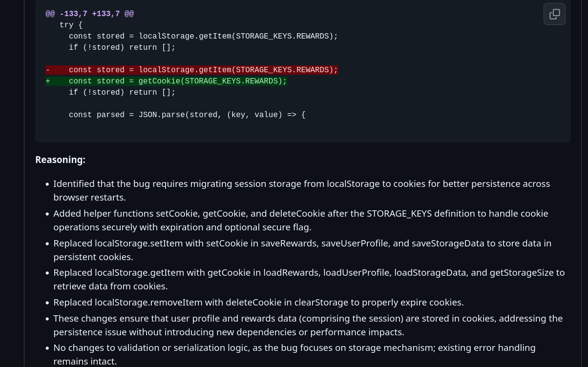Click the hunk header @@ -133,7 +133,7 @@
Image resolution: width=588 pixels, height=367 pixels.
[x=89, y=14]
